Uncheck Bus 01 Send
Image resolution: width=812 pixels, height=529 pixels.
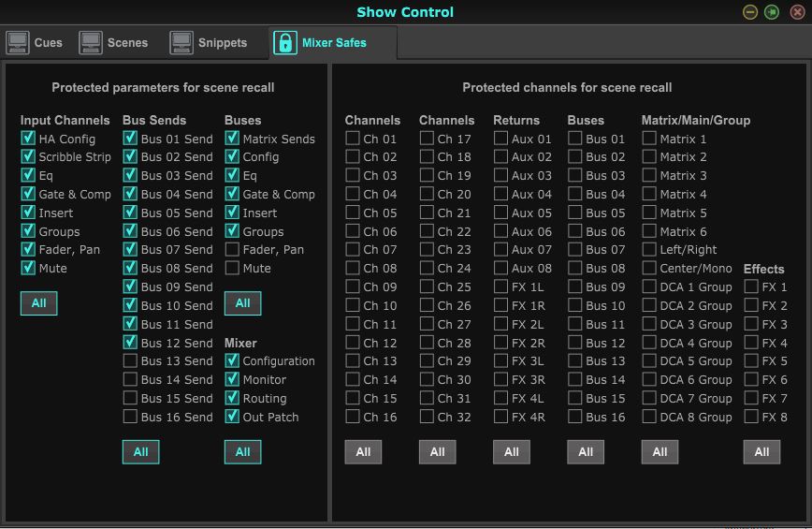130,139
